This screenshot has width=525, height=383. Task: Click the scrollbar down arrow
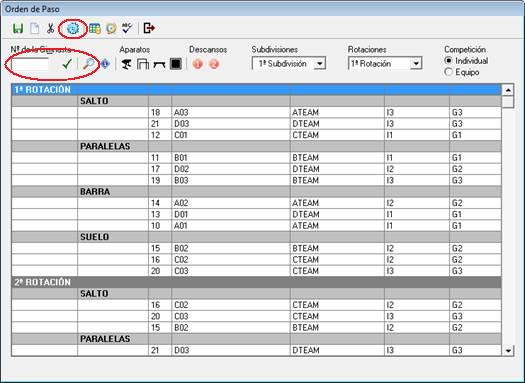click(508, 351)
